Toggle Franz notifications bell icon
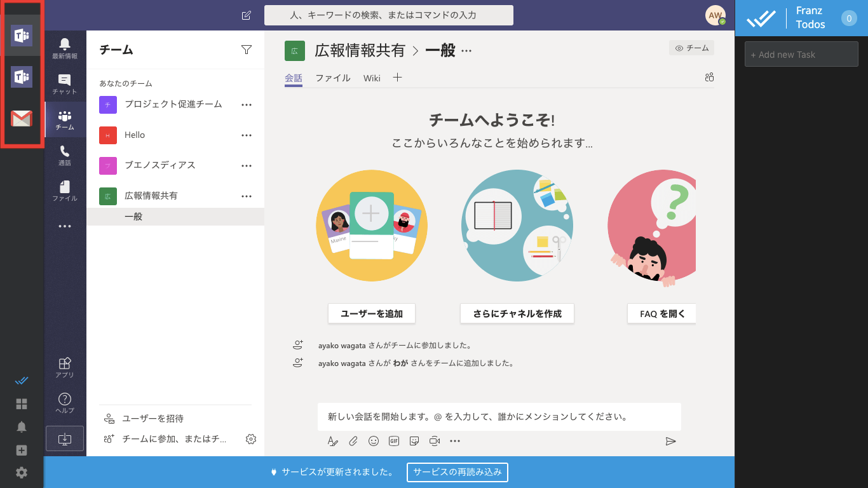The image size is (868, 488). tap(22, 427)
